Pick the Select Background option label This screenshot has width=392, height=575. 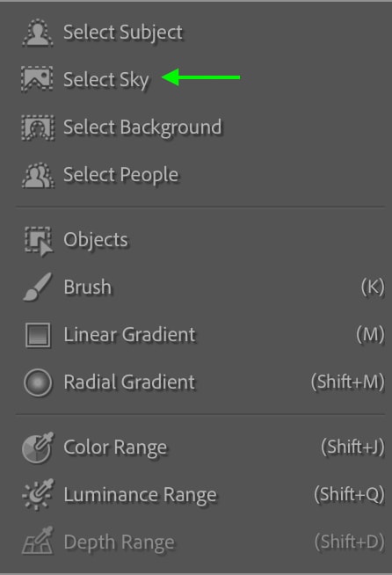click(142, 127)
